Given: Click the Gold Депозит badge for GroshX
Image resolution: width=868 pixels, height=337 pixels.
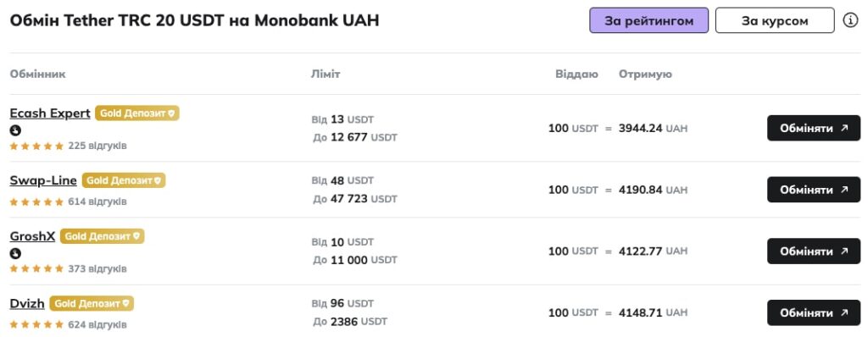Looking at the screenshot, I should 103,236.
